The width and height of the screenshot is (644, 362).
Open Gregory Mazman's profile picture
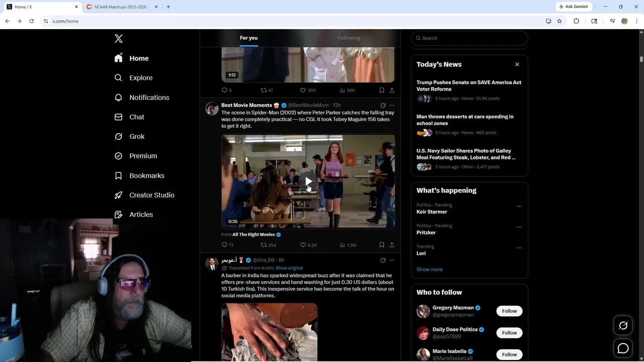[423, 311]
